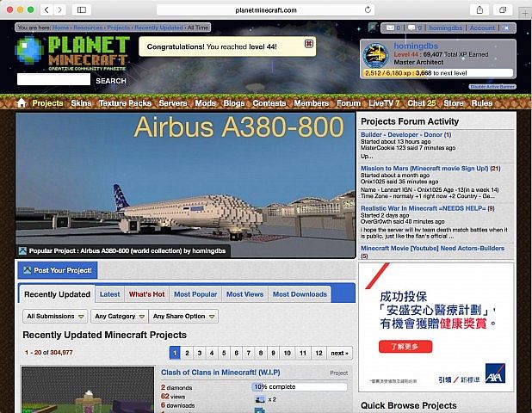Image resolution: width=532 pixels, height=413 pixels.
Task: Click Clash of Clans project thumbnail
Action: click(88, 390)
